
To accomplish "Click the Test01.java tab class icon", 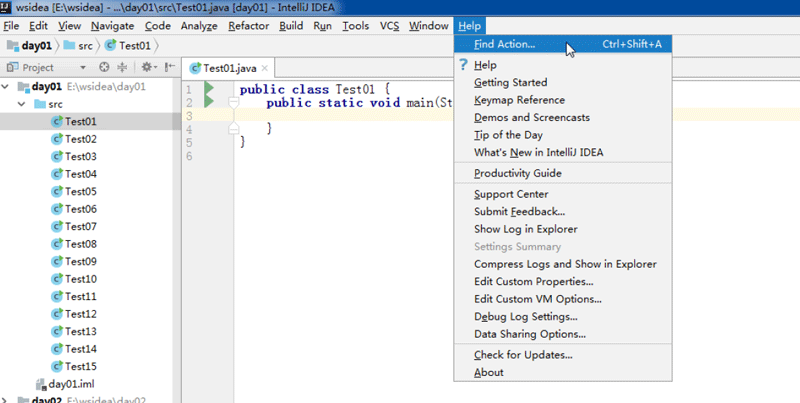I will 195,68.
